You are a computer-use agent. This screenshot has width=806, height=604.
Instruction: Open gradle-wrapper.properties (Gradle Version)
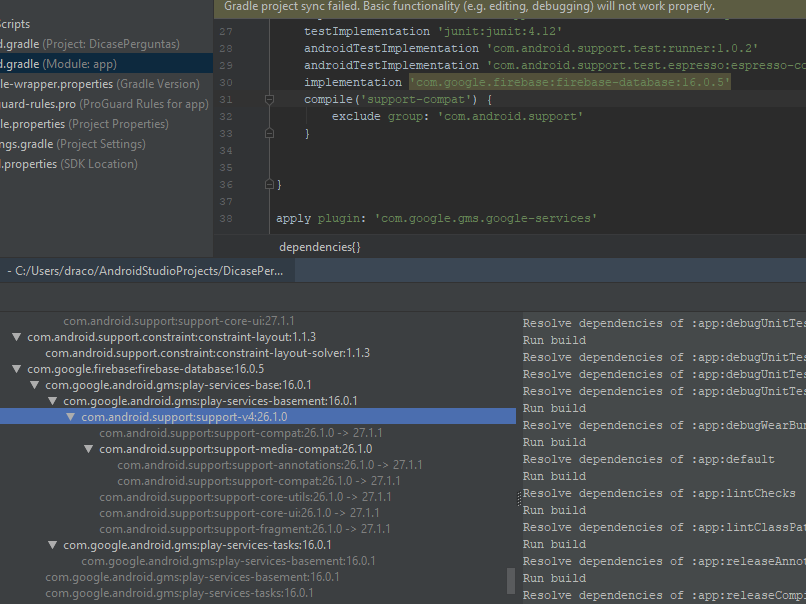(x=100, y=84)
